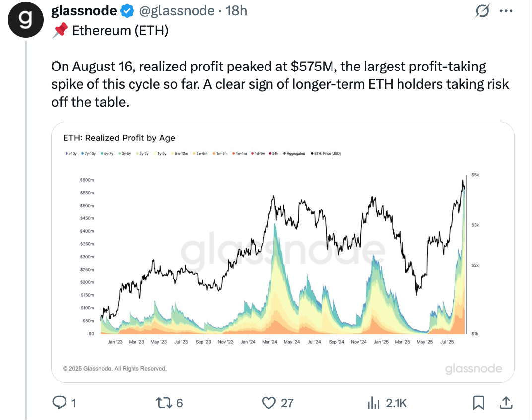This screenshot has height=420, width=532.
Task: Open the @glassnode handle link
Action: coord(177,11)
